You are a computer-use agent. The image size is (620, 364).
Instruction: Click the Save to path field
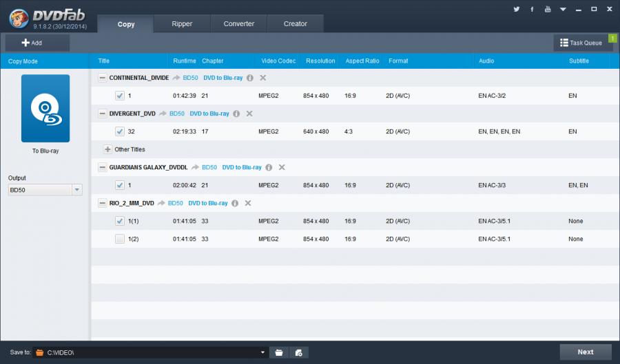150,352
